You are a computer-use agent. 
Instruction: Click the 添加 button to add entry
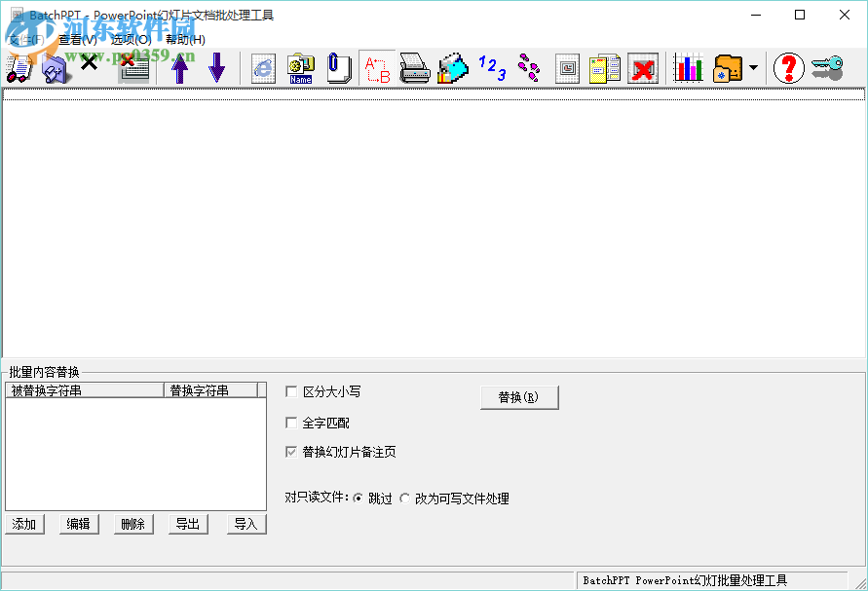[24, 524]
